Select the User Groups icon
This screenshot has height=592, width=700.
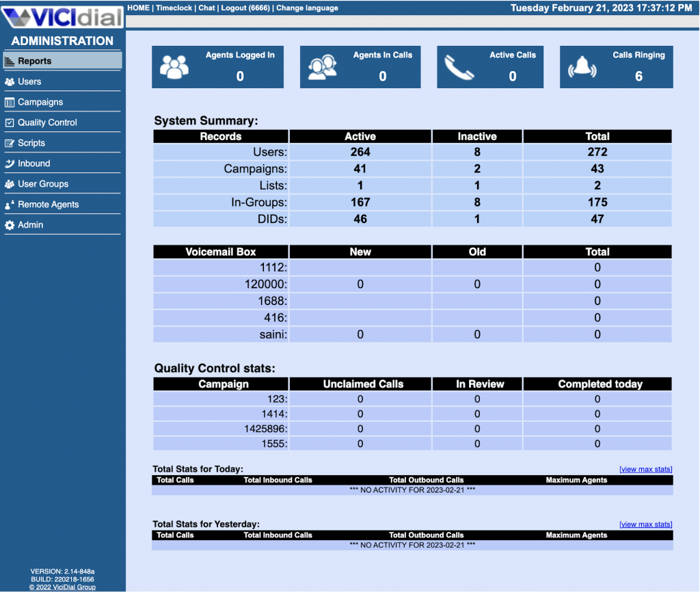(x=10, y=184)
